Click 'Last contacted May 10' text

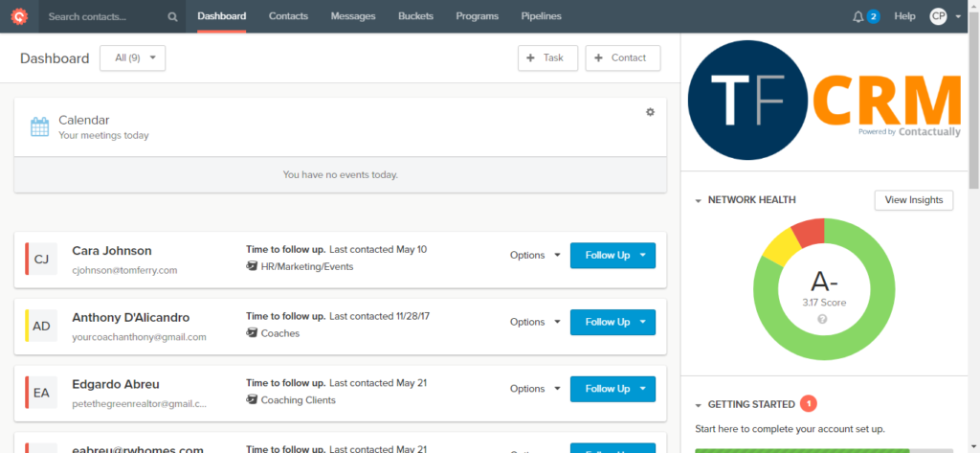pos(378,249)
